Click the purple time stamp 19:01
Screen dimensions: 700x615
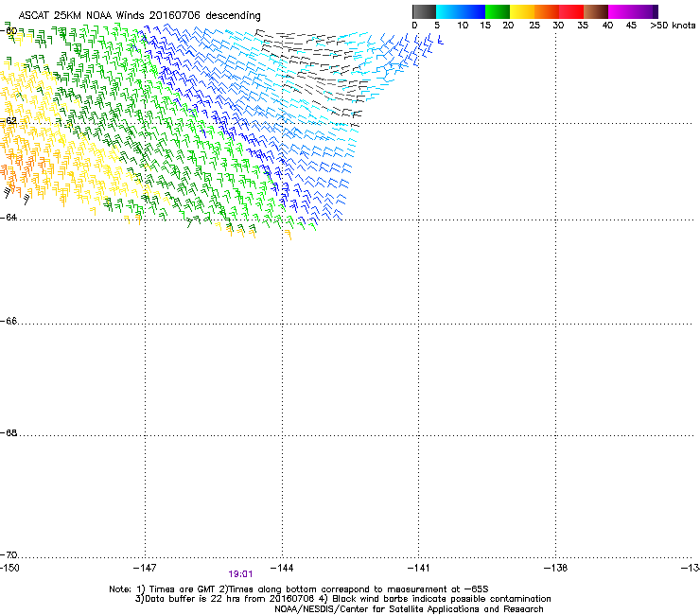240,574
